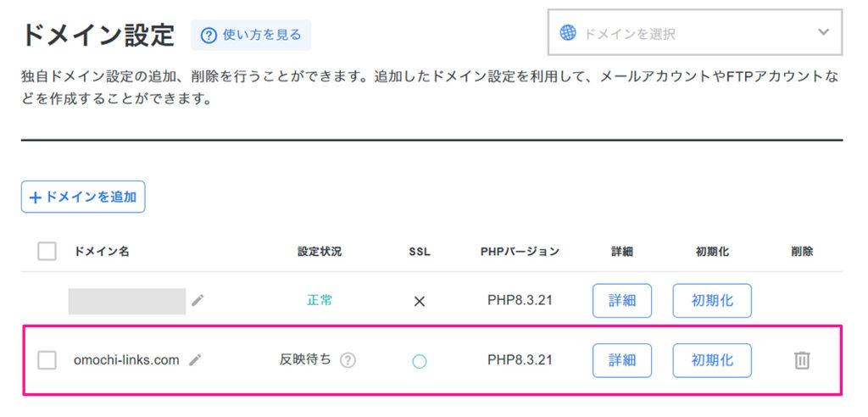This screenshot has height=417, width=868.
Task: Check the omochi-links.com row checkbox
Action: 47,360
